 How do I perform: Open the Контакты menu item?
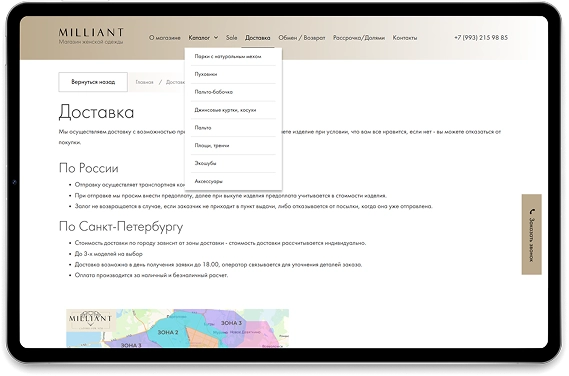(x=405, y=38)
